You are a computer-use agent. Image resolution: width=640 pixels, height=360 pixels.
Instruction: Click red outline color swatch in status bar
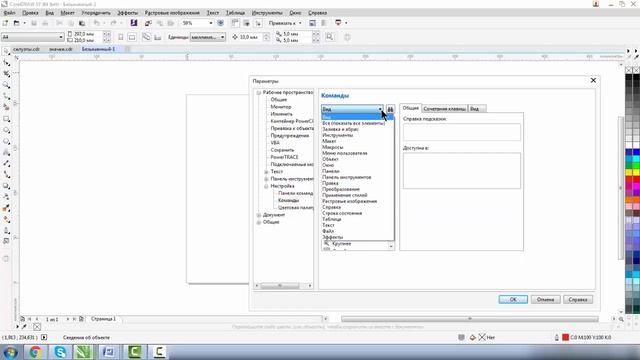pos(565,338)
